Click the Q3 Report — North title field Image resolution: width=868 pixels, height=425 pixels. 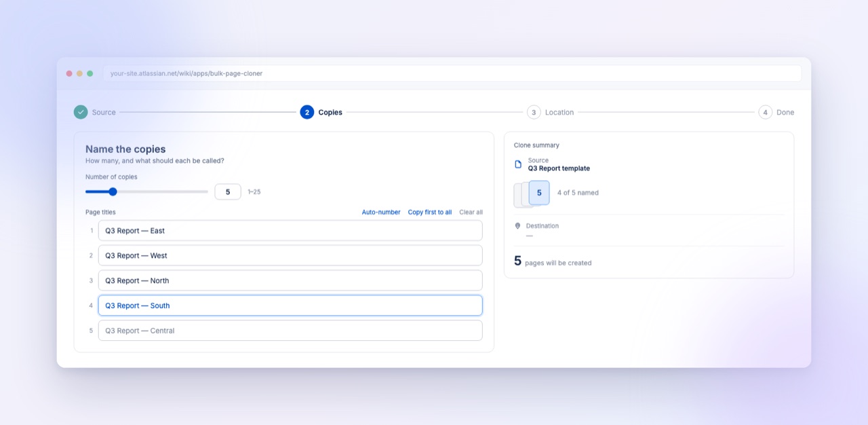[290, 280]
